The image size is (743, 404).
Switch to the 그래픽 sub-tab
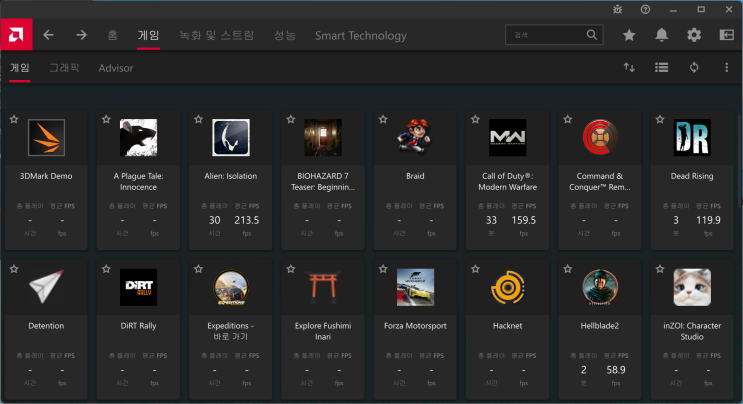[x=64, y=68]
